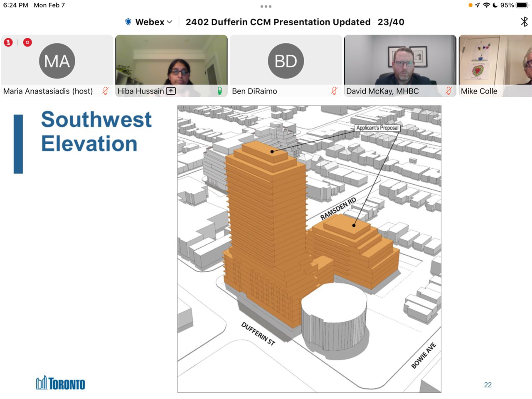
Task: Toggle Maria Anastasiadis's muted microphone icon
Action: (106, 91)
